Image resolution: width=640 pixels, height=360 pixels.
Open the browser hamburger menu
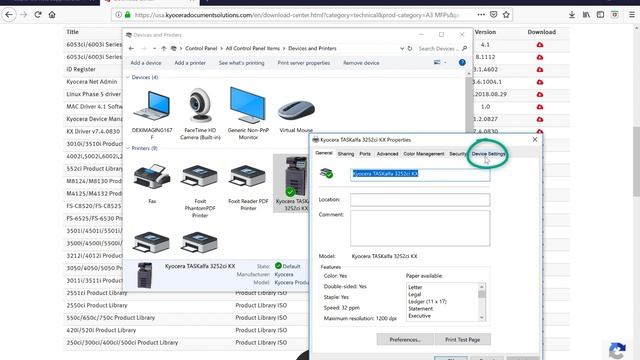[632, 15]
